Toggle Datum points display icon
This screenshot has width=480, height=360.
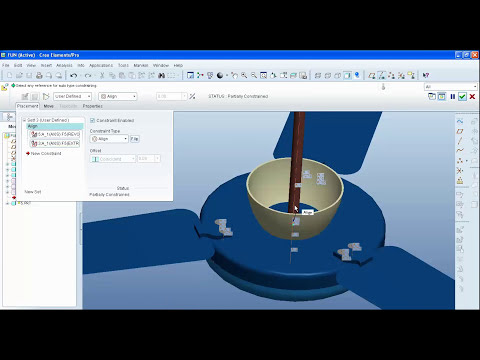coord(391,76)
